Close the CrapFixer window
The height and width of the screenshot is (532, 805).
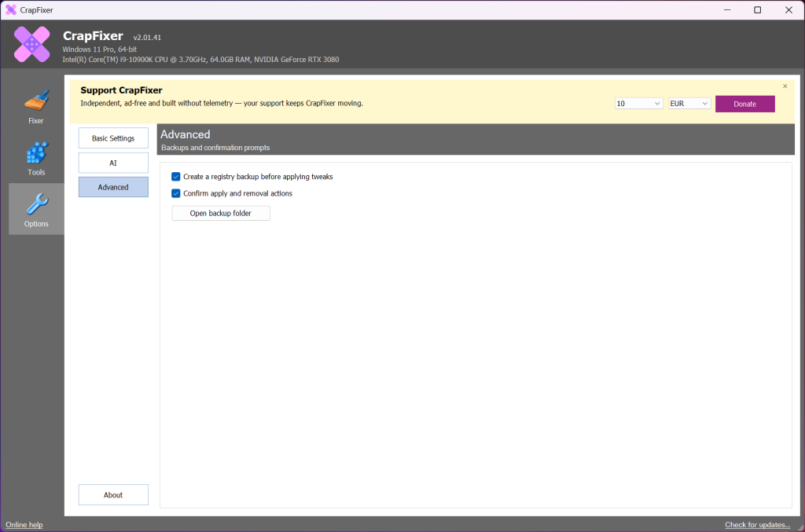click(x=788, y=9)
